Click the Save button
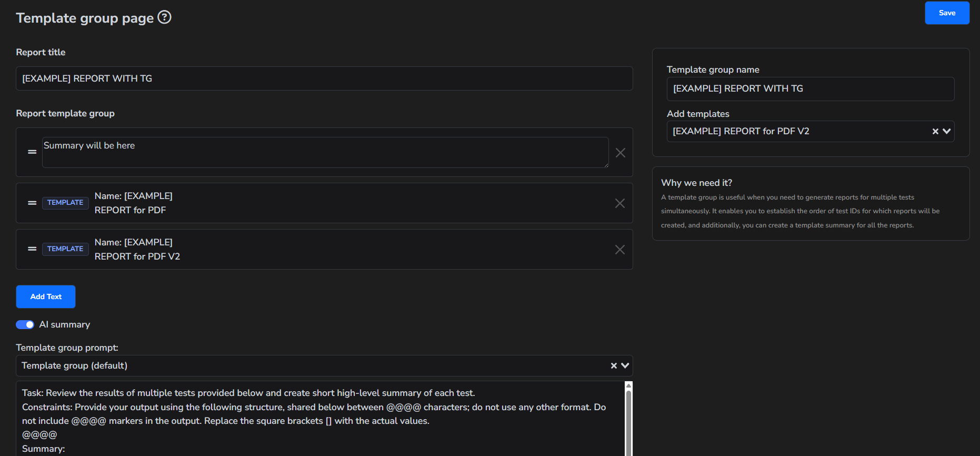Screen dimensions: 980x456 [947, 13]
